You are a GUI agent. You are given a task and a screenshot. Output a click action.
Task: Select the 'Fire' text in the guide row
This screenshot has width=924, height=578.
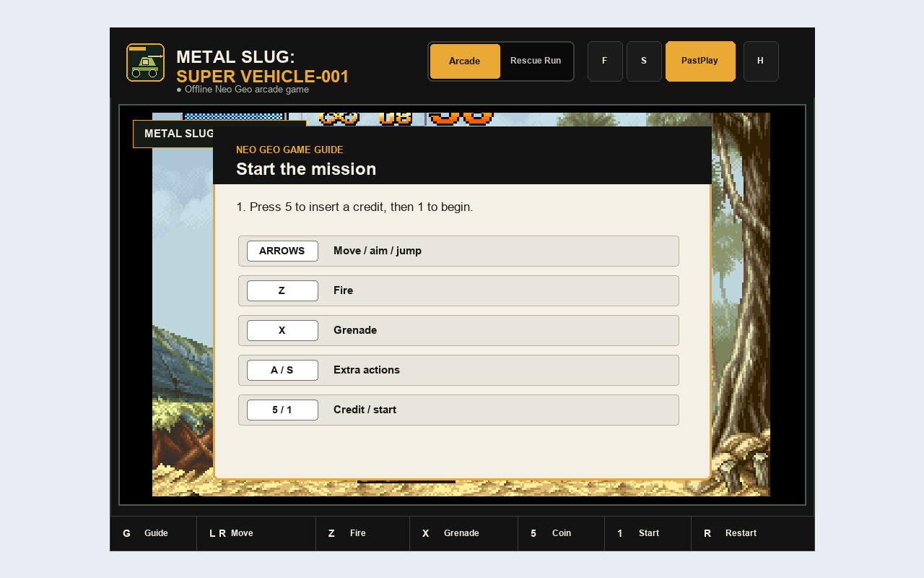tap(344, 290)
